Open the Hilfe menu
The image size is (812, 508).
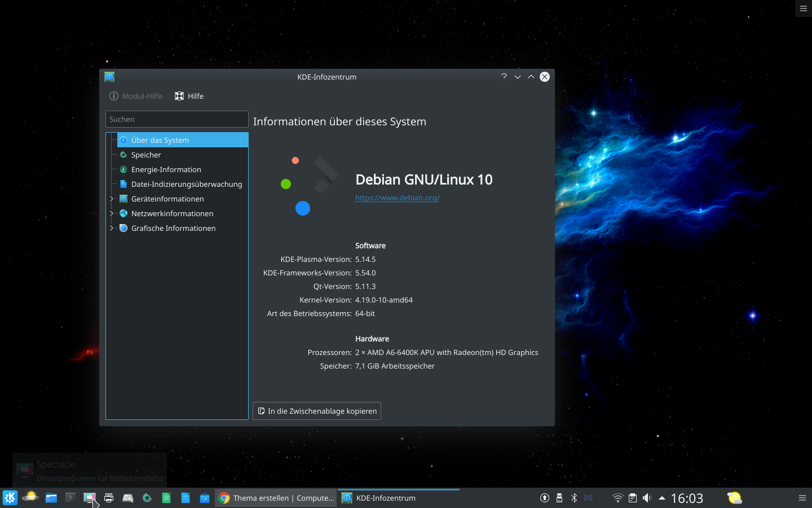189,96
